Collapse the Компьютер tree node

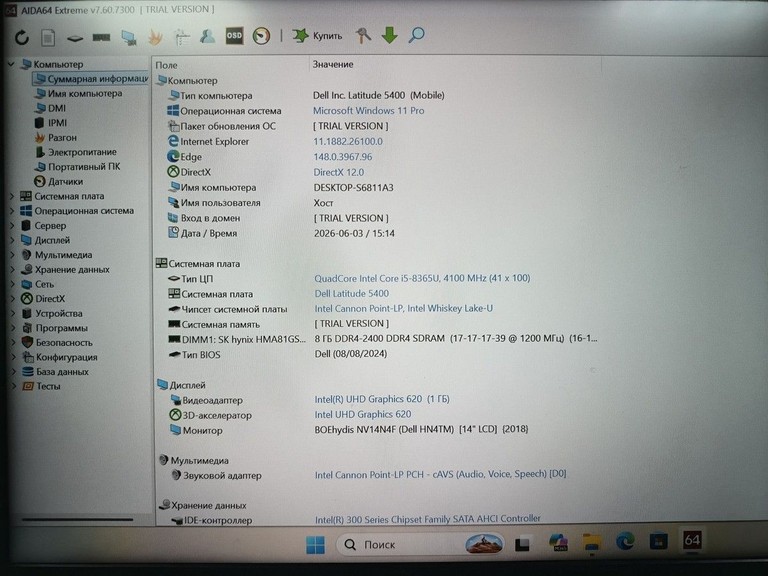pyautogui.click(x=11, y=64)
